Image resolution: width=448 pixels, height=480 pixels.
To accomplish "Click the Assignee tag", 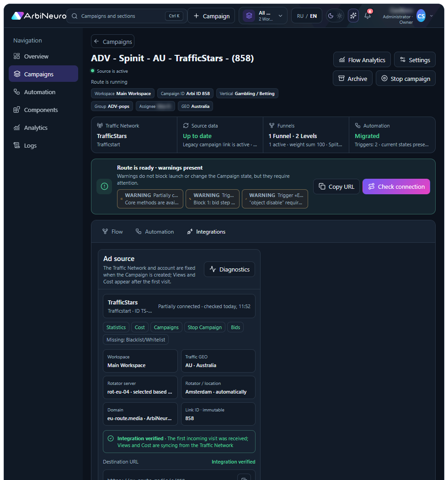I will pos(155,106).
